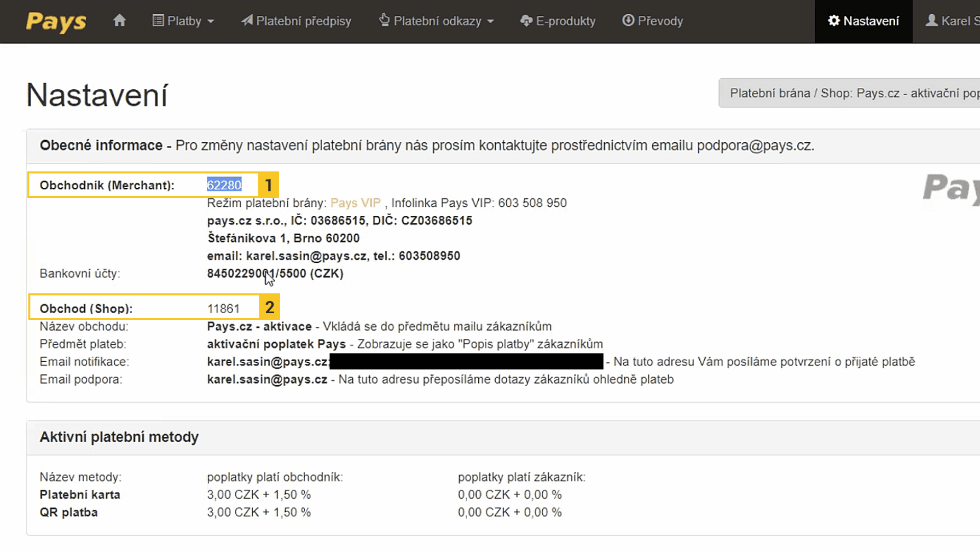
Task: Expand the Platební odkazy dropdown caret
Action: coord(491,21)
